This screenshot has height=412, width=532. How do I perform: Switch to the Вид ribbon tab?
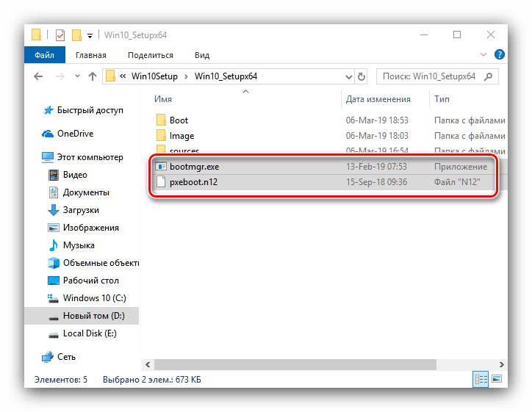point(202,55)
